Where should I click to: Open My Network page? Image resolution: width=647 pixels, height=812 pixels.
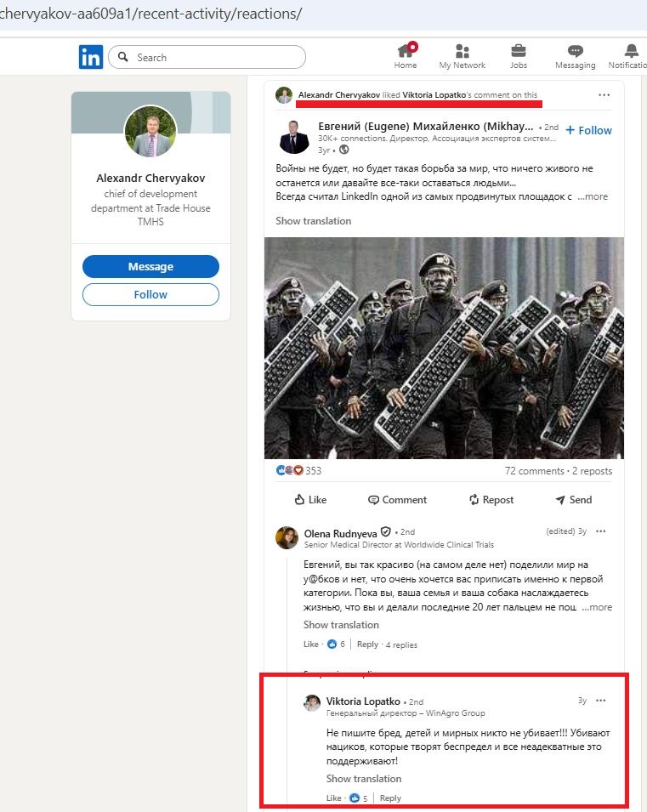tap(463, 56)
